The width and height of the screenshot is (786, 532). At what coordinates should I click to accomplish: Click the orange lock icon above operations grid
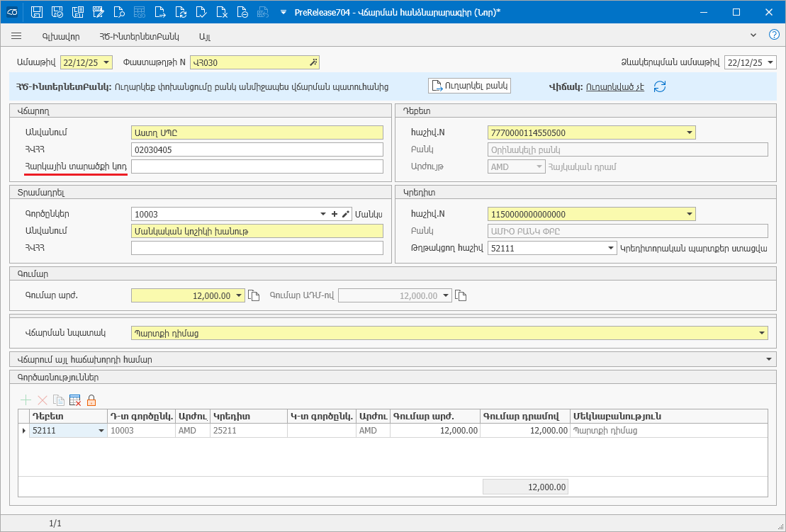pos(91,401)
